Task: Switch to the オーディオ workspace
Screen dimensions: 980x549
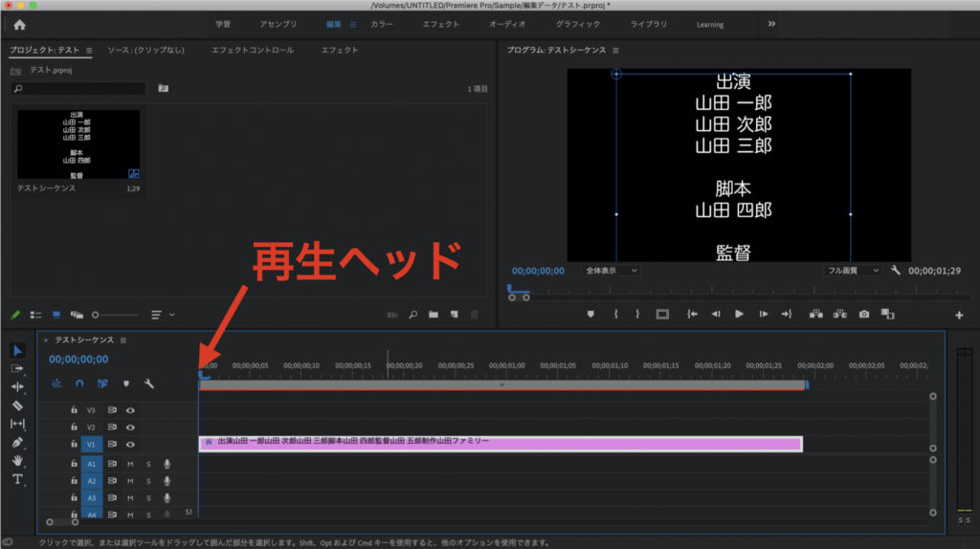Action: (507, 24)
